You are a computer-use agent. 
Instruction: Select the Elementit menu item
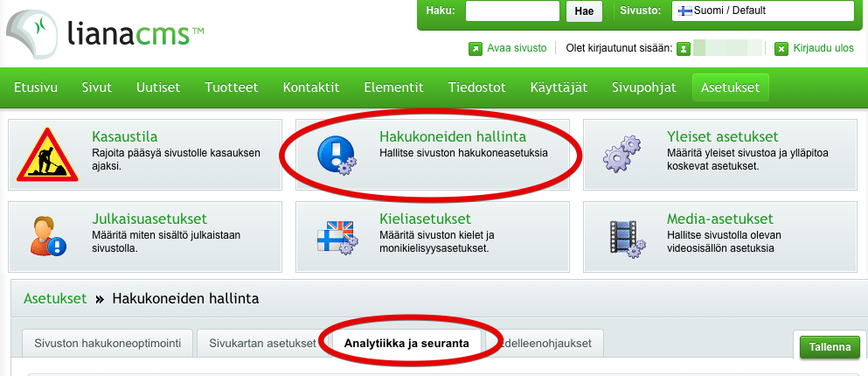(393, 87)
